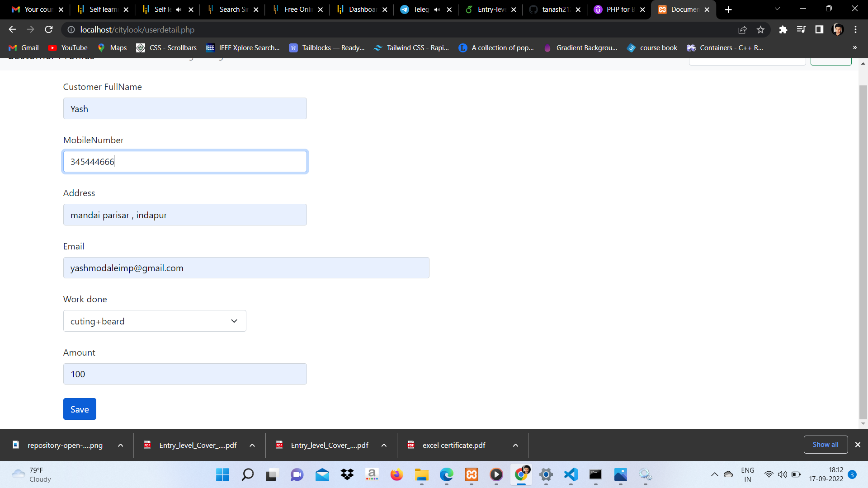This screenshot has width=868, height=488.
Task: Open media controls icon in toolbar
Action: (801, 29)
